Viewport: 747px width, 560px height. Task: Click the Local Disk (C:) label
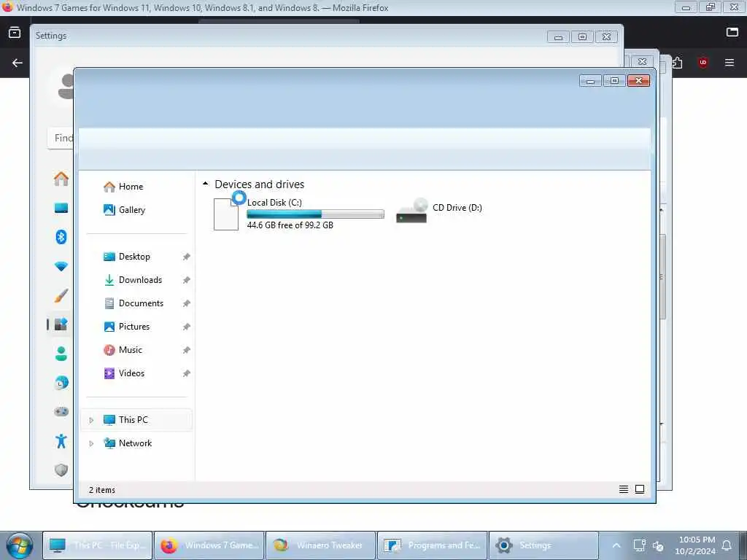coord(274,203)
